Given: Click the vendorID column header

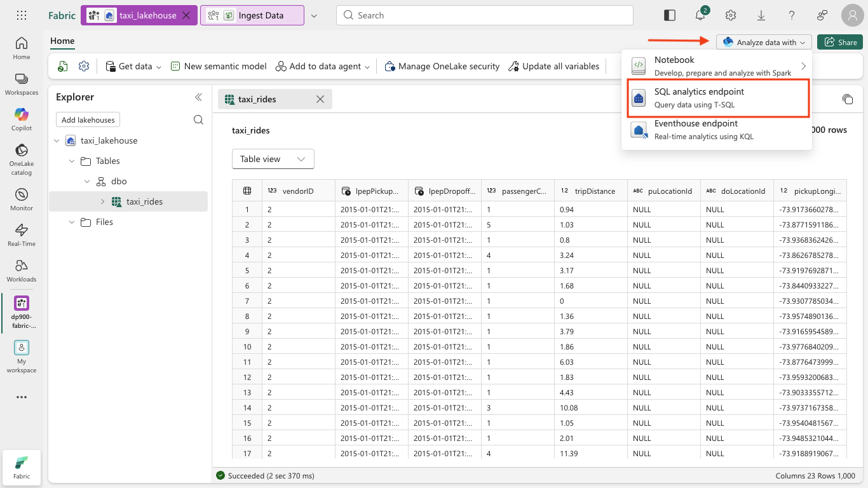Looking at the screenshot, I should click(x=298, y=191).
